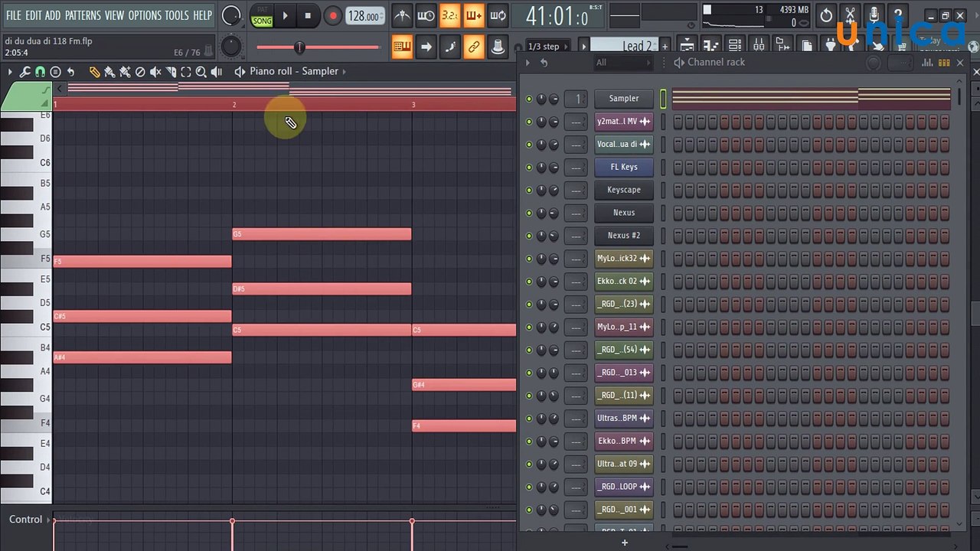Toggle loop recording icon

(x=498, y=15)
